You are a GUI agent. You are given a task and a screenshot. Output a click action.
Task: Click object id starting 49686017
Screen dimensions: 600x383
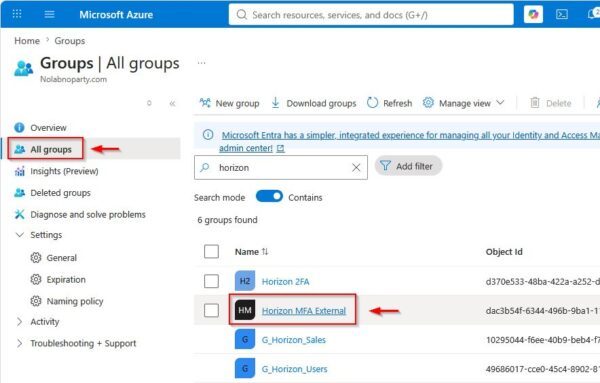(x=542, y=369)
